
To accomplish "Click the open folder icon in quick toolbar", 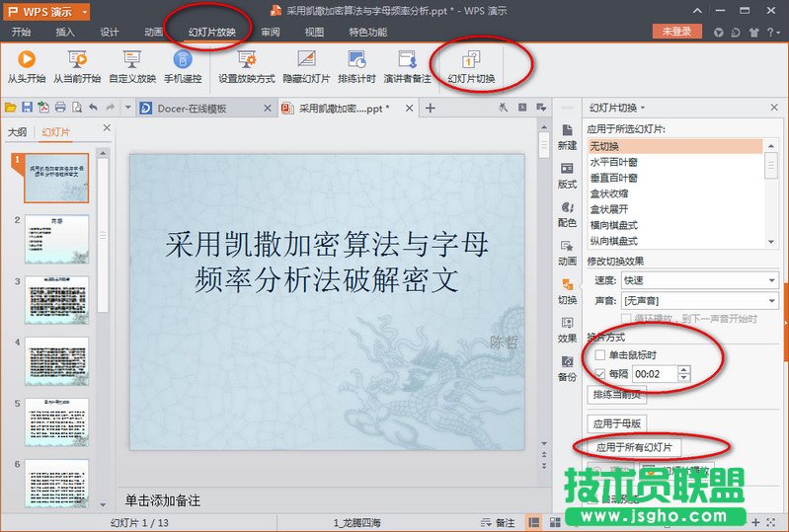I will pyautogui.click(x=11, y=108).
